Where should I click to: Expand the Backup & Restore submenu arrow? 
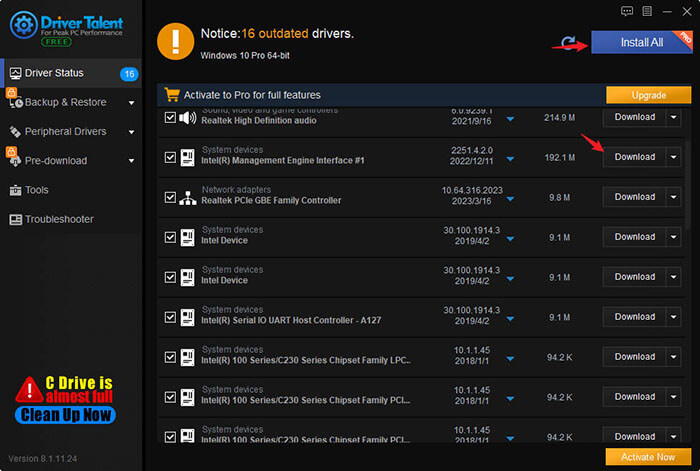coord(131,103)
